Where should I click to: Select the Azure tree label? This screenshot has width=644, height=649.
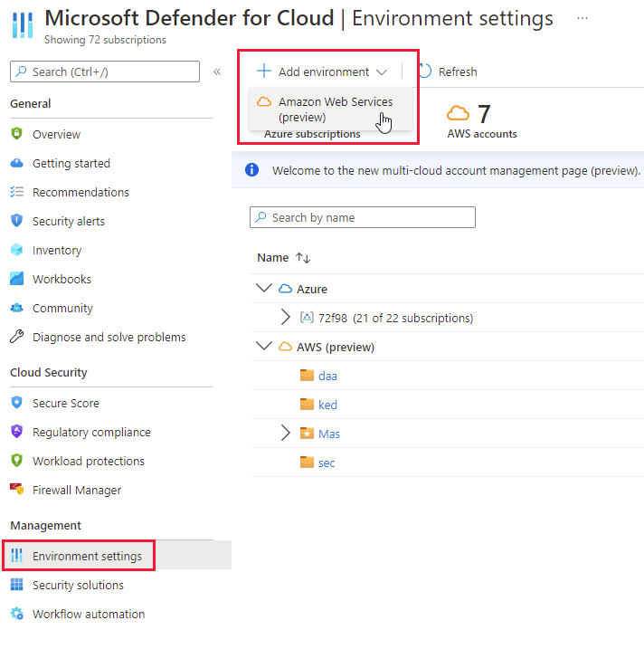click(x=311, y=289)
